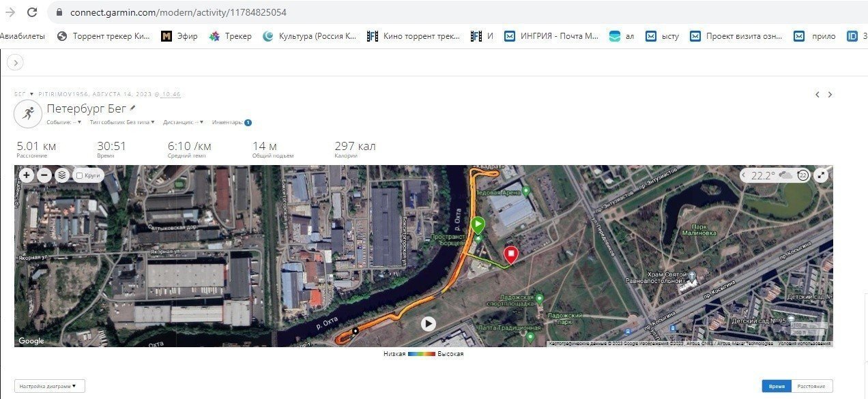Open the Культура (Россия К... bookmark
This screenshot has width=868, height=399.
click(310, 36)
